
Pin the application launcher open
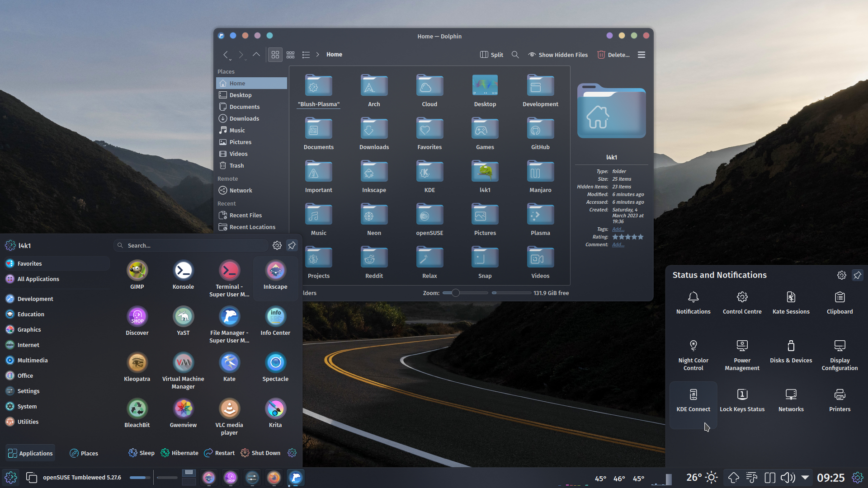tap(292, 245)
